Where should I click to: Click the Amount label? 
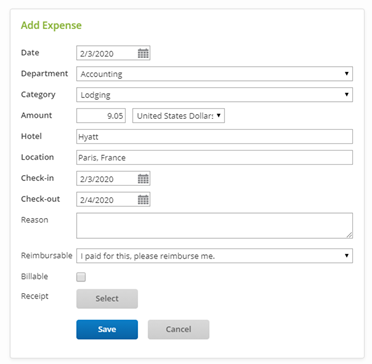pyautogui.click(x=36, y=115)
